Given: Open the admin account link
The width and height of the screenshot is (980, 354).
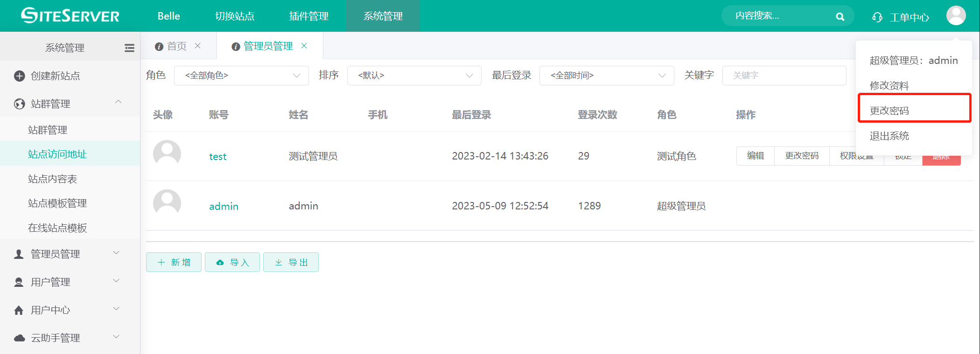Looking at the screenshot, I should coord(224,206).
